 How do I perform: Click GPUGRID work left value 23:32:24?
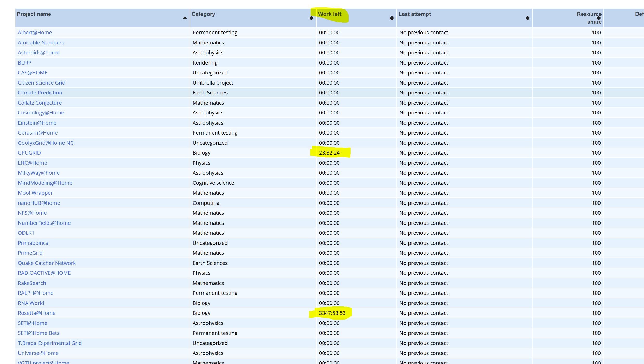coord(329,153)
